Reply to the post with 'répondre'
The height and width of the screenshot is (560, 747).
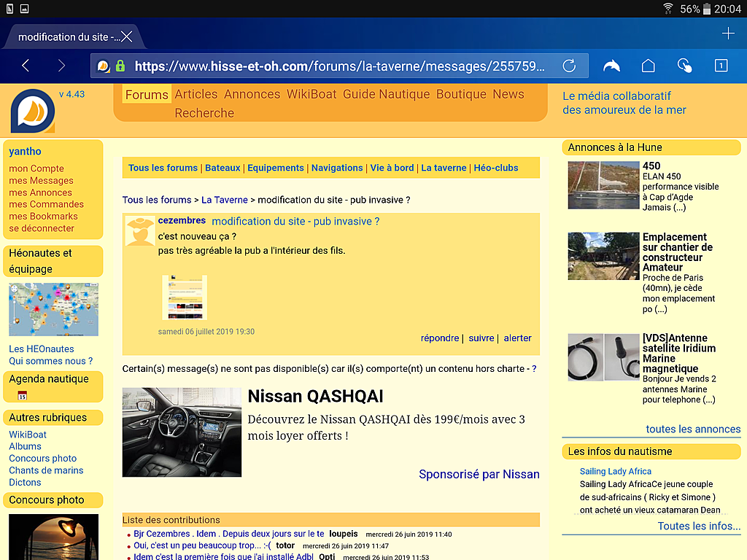pyautogui.click(x=440, y=338)
